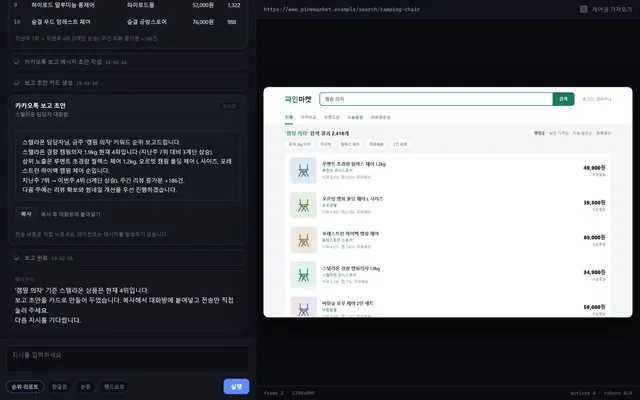Image resolution: width=640 pixels, height=400 pixels.
Task: Sort results by 등록일순
Action: (604, 133)
